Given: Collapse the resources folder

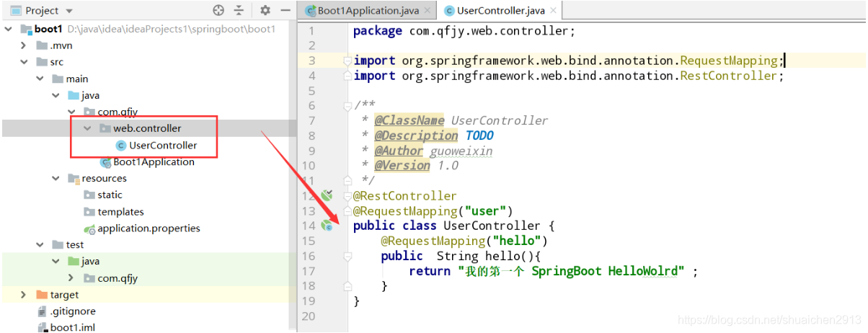Looking at the screenshot, I should [x=56, y=178].
